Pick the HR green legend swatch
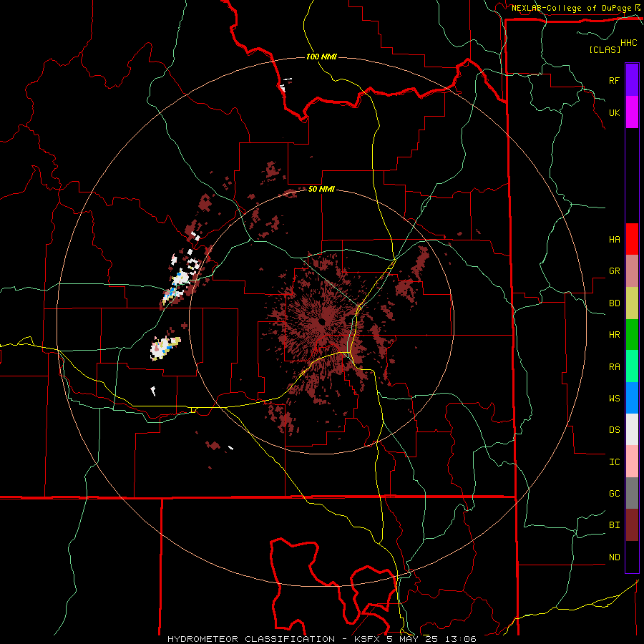This screenshot has height=644, width=644. pos(632,335)
